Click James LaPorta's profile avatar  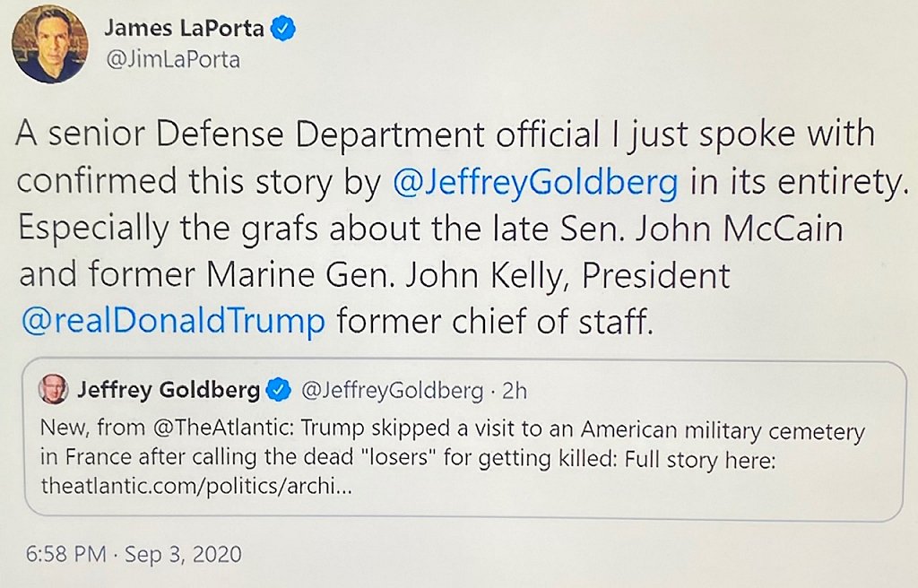tap(50, 44)
